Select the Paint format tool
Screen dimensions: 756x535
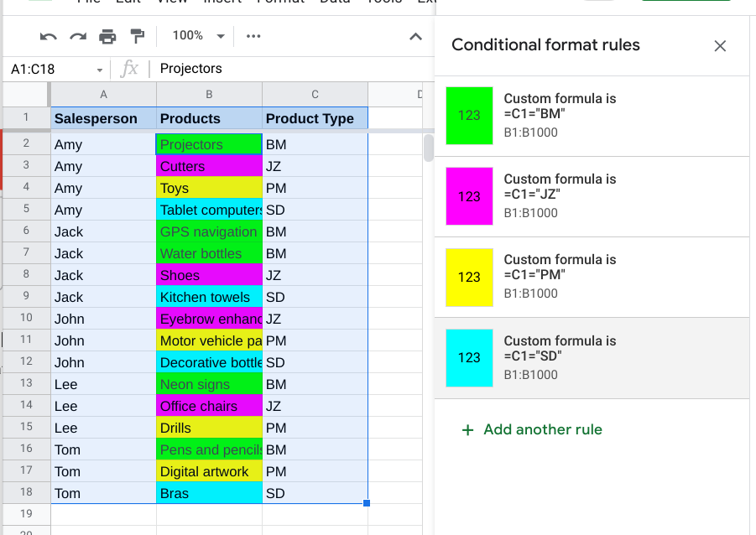138,36
